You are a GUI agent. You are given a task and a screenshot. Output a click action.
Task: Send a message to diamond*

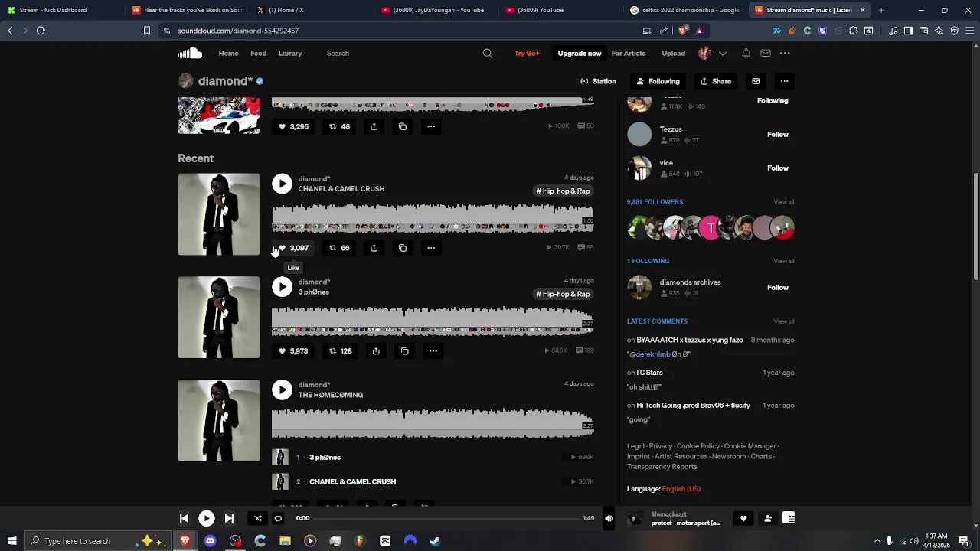click(756, 81)
